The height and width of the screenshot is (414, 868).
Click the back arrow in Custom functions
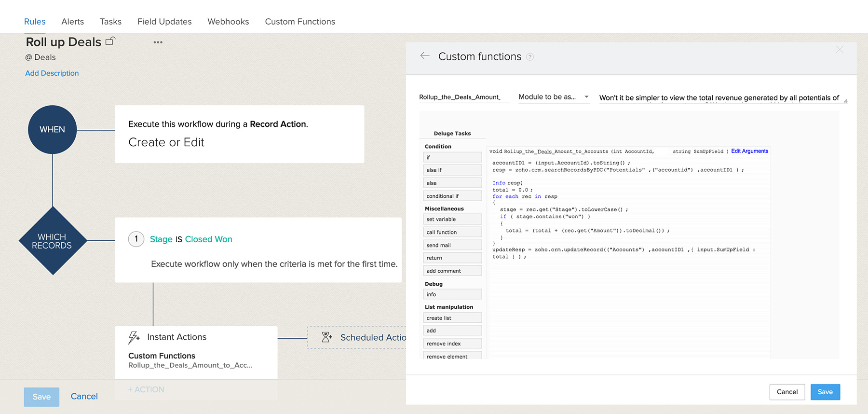(x=425, y=56)
